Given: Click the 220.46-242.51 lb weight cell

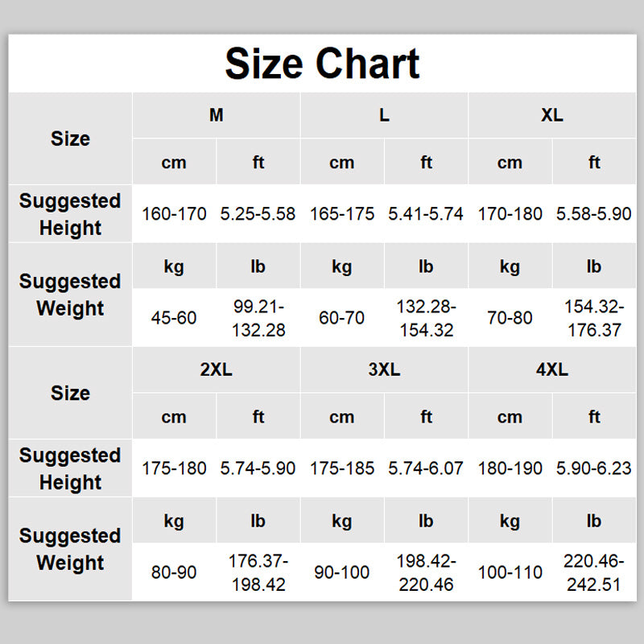Looking at the screenshot, I should pos(594,572).
